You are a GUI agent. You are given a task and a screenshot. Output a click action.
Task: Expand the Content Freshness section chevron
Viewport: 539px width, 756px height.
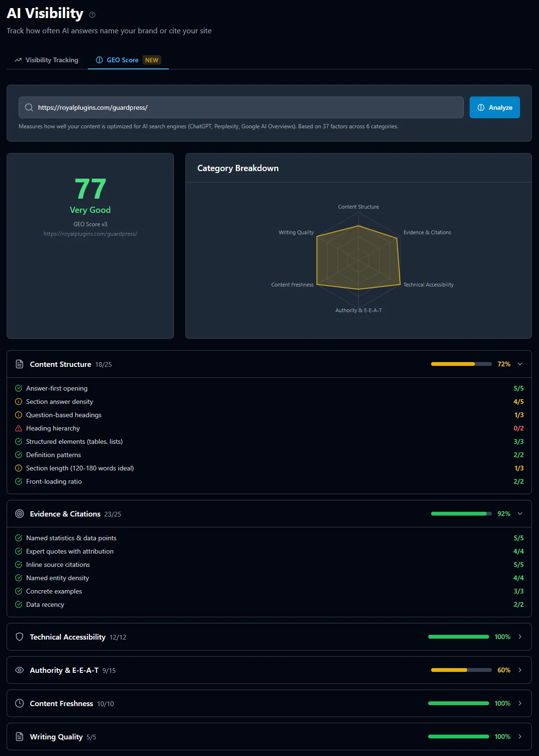520,703
